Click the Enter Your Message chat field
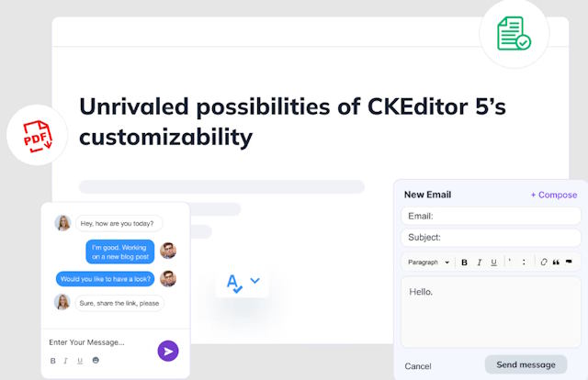 tap(96, 342)
